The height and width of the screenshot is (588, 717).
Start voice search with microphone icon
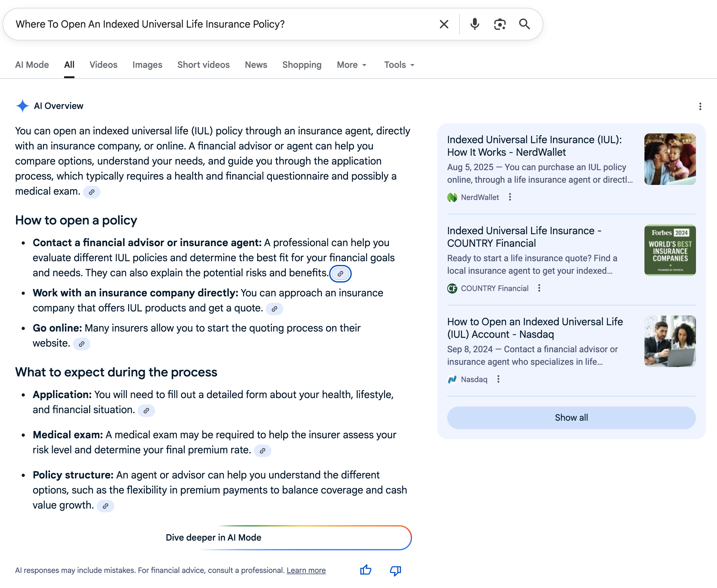475,24
